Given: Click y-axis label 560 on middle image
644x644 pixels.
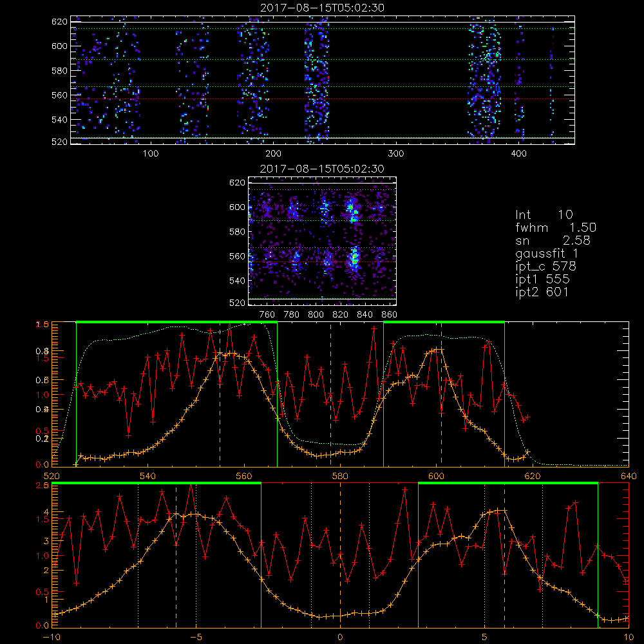Looking at the screenshot, I should click(238, 256).
